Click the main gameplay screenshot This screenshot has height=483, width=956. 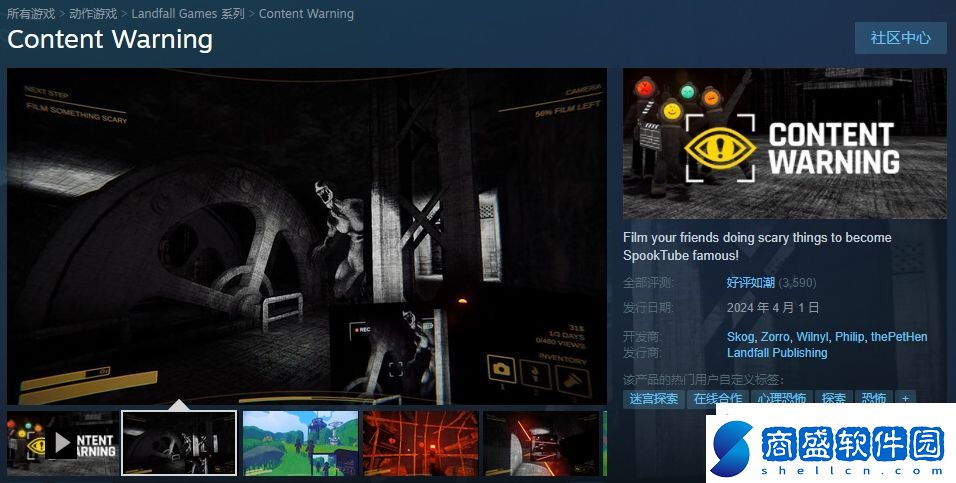pyautogui.click(x=307, y=236)
